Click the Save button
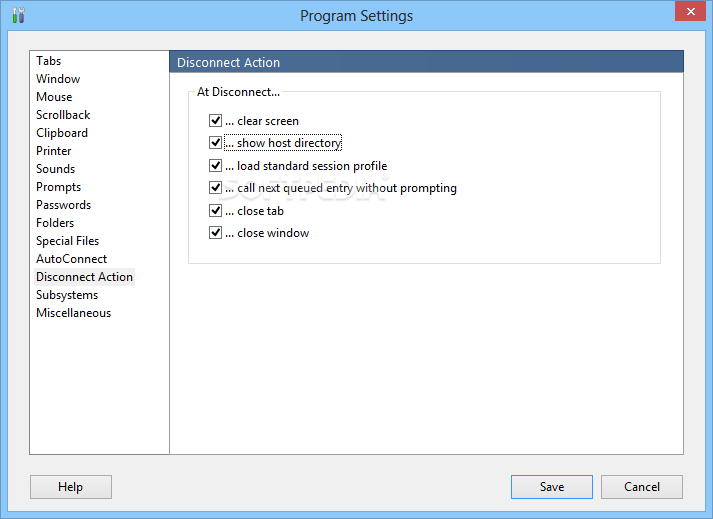Viewport: 713px width, 519px height. pyautogui.click(x=552, y=487)
